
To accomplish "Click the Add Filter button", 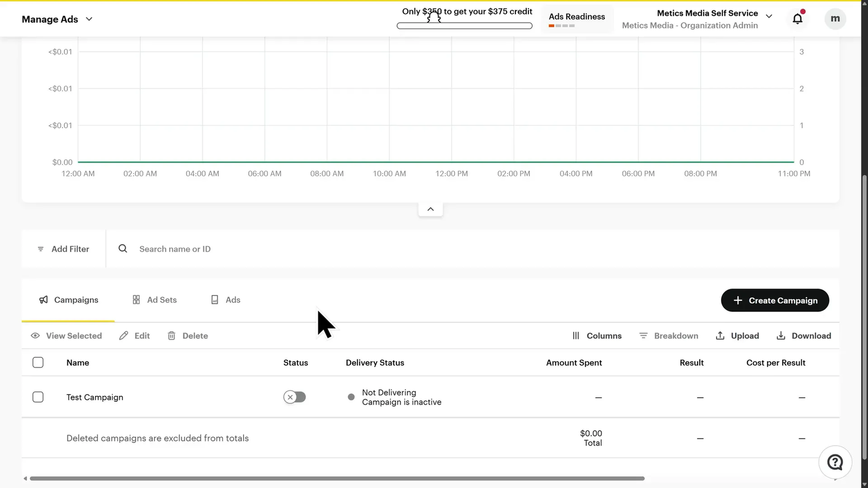I will tap(63, 249).
